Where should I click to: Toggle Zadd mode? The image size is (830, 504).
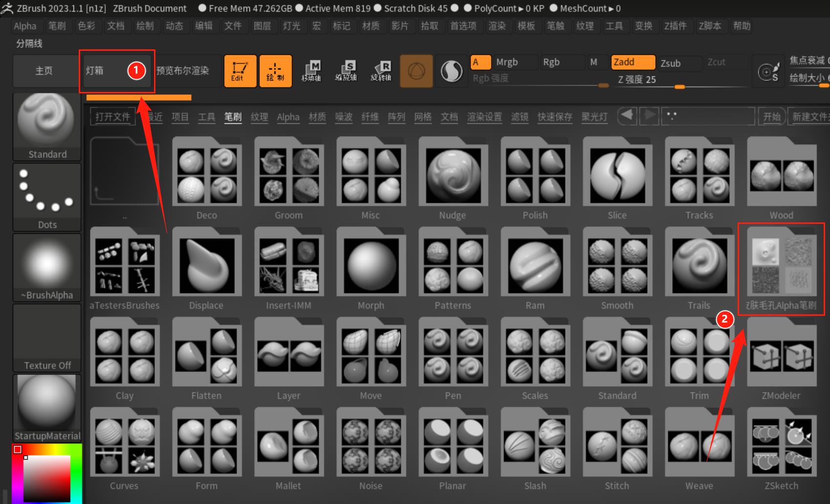point(633,62)
